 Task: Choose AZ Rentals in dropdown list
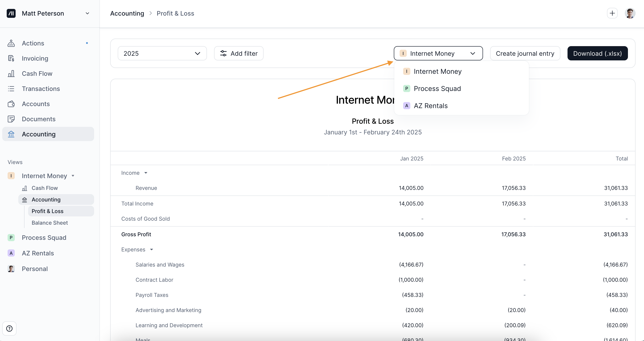click(431, 106)
